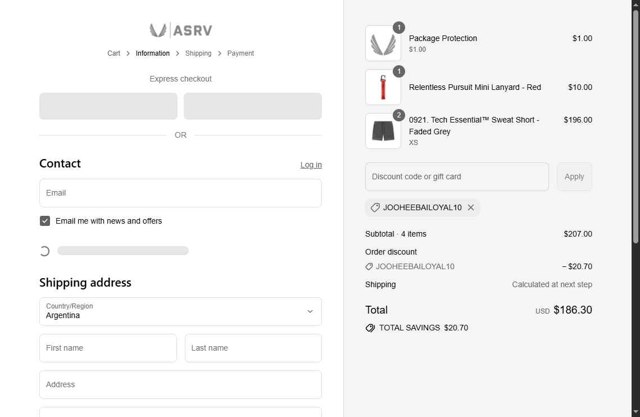Click the quantity badge on Mini Lanyard
The height and width of the screenshot is (417, 640).
[x=399, y=71]
